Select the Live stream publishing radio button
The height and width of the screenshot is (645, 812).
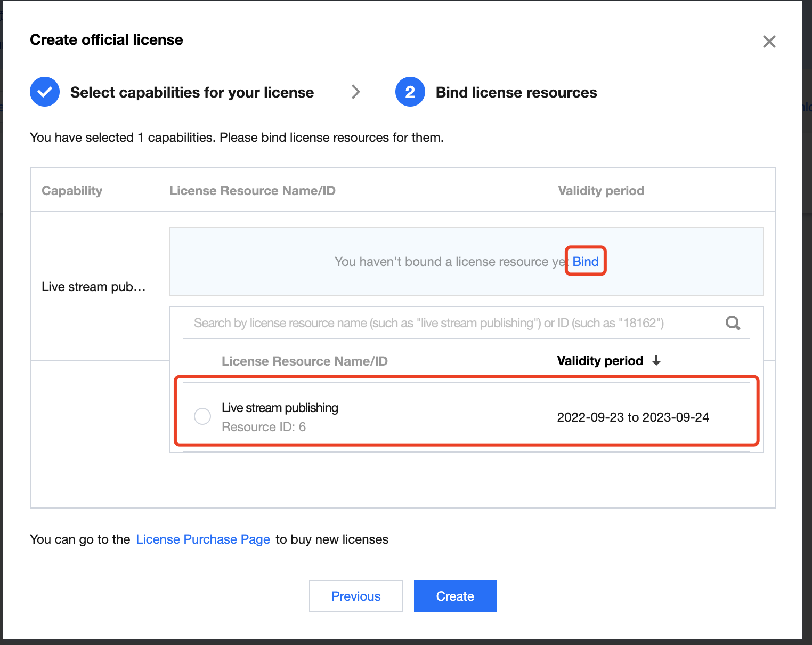point(202,416)
